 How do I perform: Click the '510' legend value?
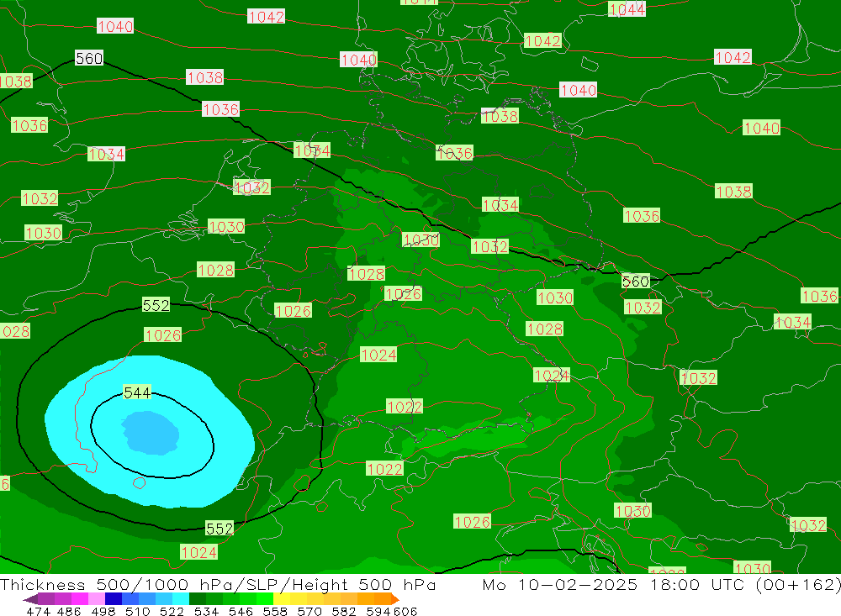click(x=138, y=612)
